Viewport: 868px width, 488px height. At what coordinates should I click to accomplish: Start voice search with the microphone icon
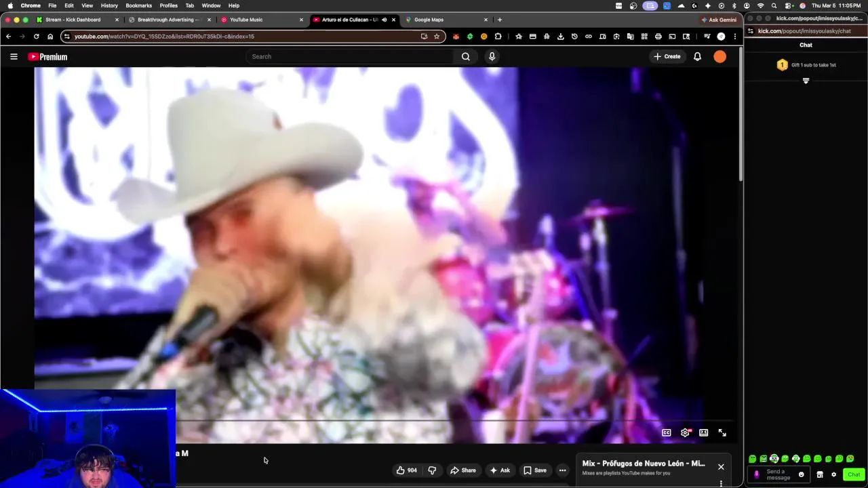coord(492,57)
